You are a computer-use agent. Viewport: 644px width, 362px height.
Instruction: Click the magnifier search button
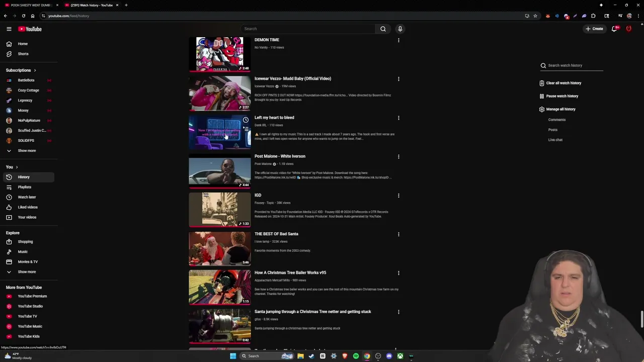coord(383,29)
